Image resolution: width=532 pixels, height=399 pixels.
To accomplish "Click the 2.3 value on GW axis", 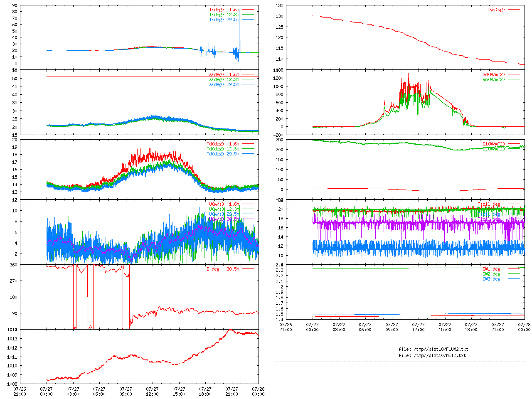I will (x=279, y=270).
